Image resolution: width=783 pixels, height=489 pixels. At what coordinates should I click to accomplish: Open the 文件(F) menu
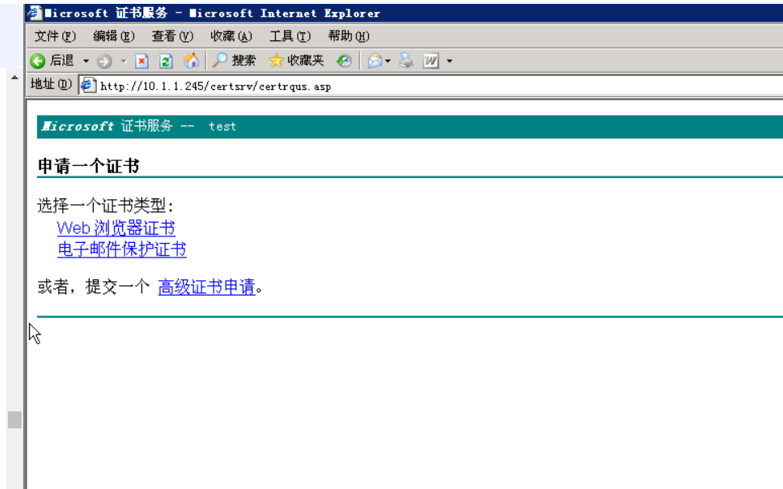55,36
